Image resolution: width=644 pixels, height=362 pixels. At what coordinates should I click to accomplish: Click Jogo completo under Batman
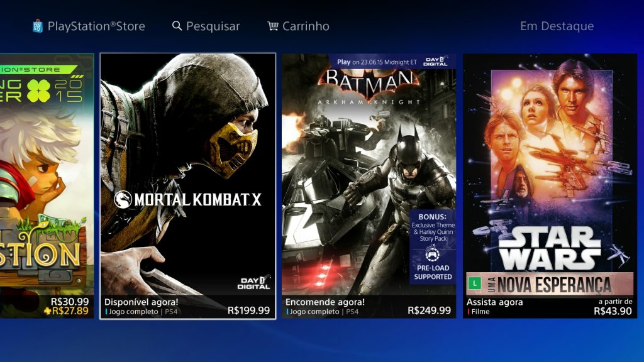pos(314,312)
